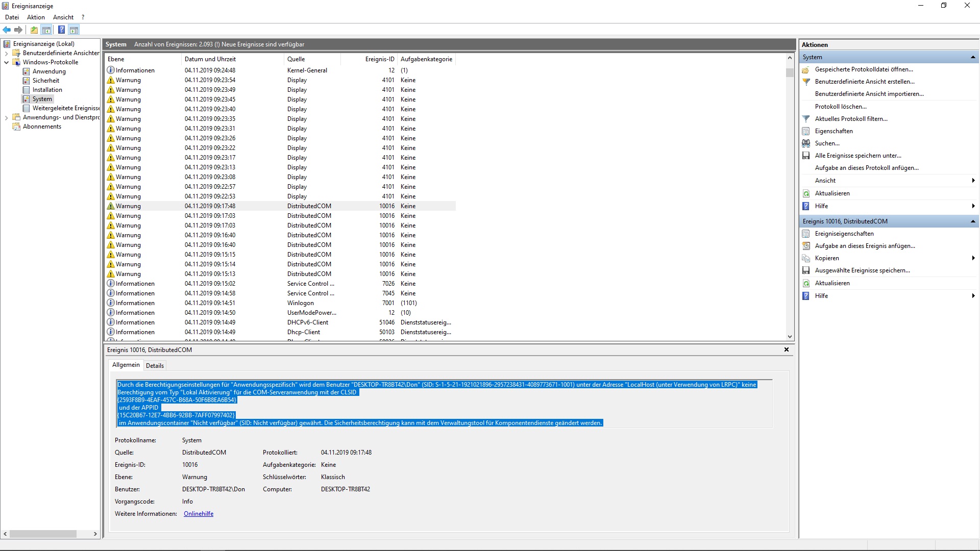Switch to the Details tab
This screenshot has height=551, width=980.
(x=155, y=366)
